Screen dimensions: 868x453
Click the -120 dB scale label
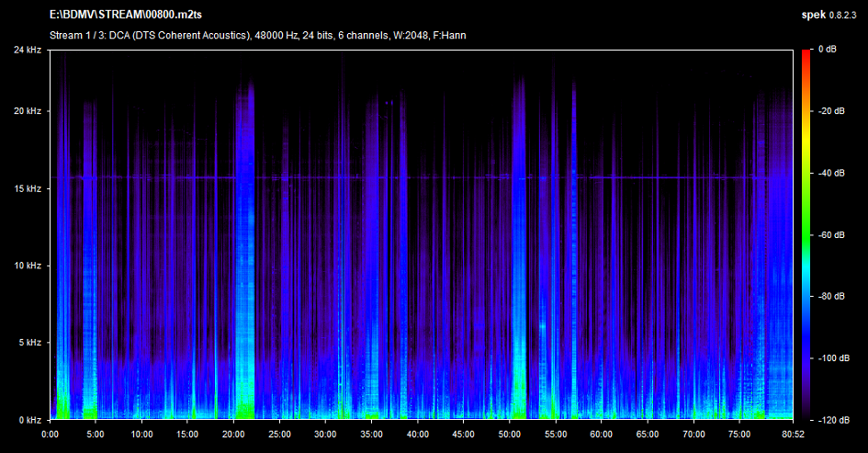coord(833,420)
